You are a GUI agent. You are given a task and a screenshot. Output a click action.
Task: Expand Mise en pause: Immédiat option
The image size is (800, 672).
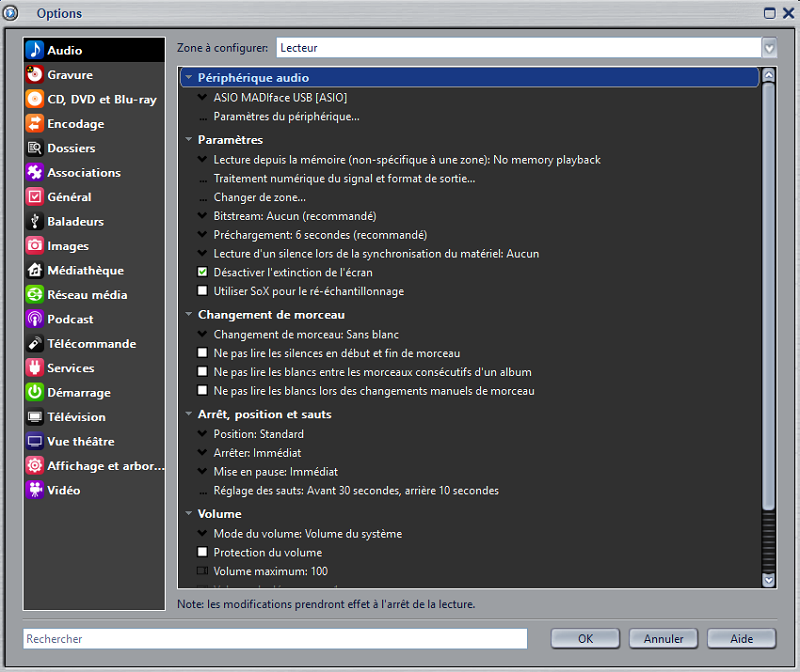tap(203, 471)
